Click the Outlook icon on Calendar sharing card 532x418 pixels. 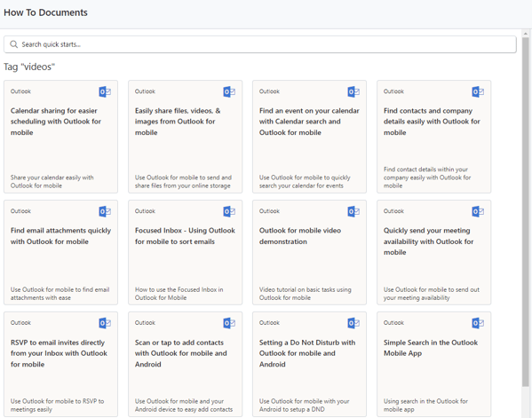point(105,91)
